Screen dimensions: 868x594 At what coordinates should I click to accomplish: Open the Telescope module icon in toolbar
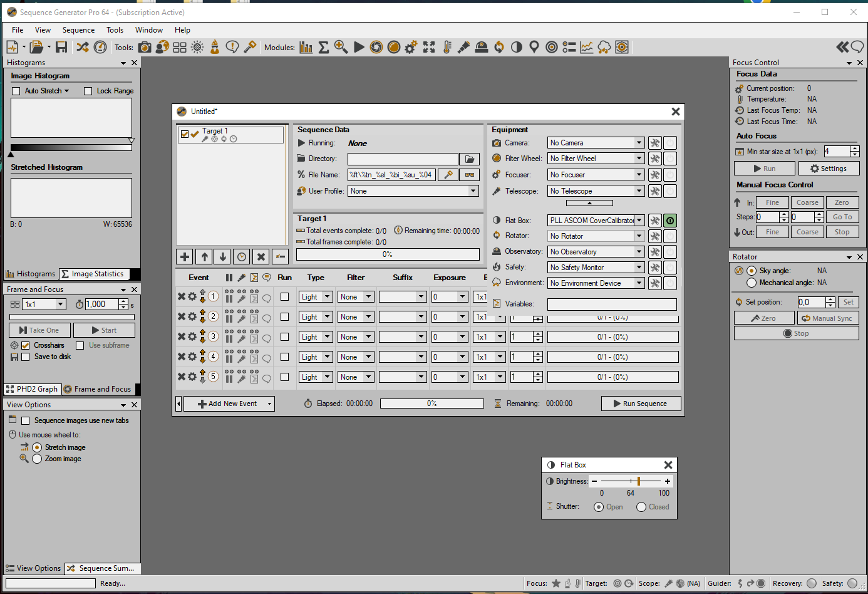(x=464, y=47)
